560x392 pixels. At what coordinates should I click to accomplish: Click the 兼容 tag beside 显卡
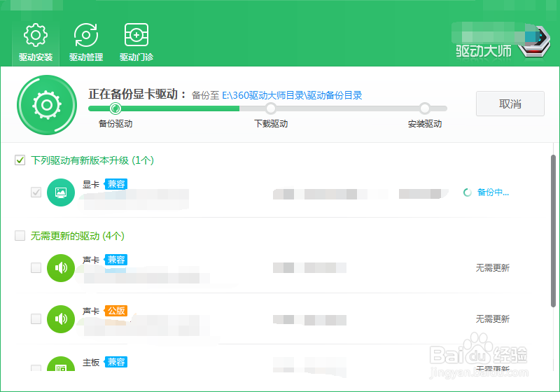click(x=116, y=184)
